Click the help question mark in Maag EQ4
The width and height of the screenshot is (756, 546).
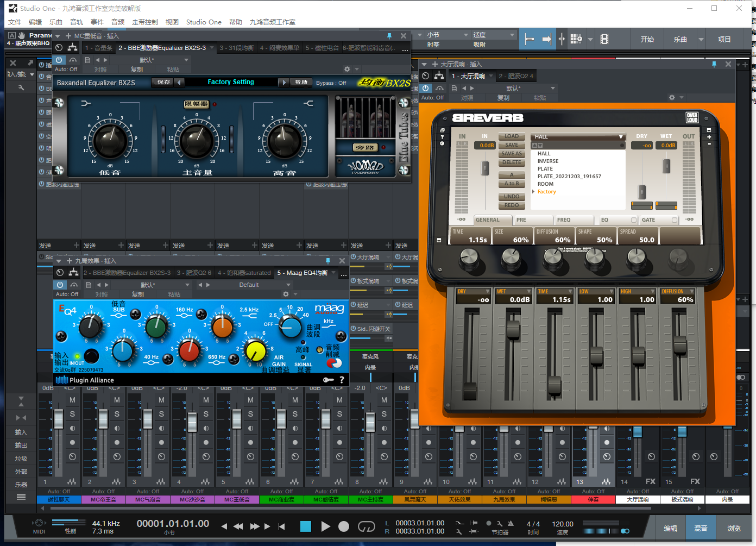(x=342, y=380)
